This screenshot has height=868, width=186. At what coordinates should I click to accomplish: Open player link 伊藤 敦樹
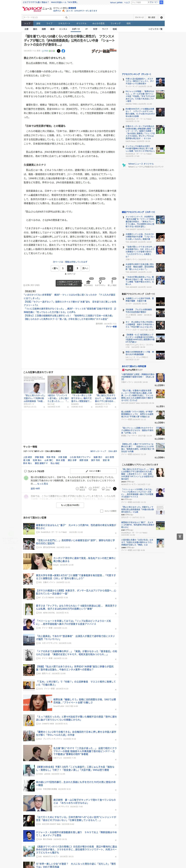[x=39, y=457]
